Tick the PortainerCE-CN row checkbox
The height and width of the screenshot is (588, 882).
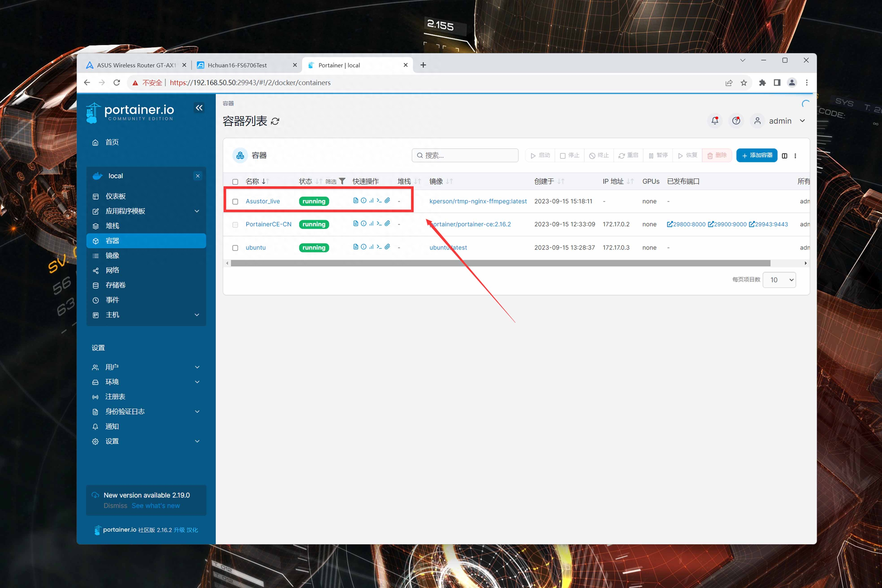235,225
